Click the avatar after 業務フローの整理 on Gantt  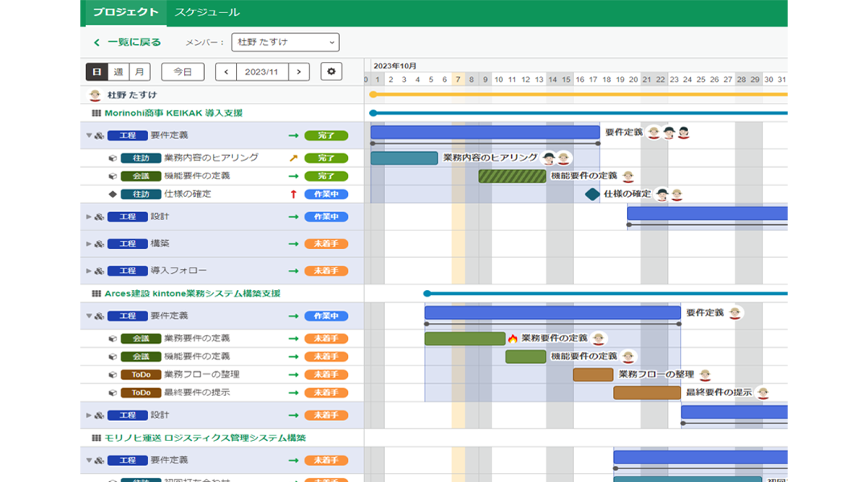point(705,374)
